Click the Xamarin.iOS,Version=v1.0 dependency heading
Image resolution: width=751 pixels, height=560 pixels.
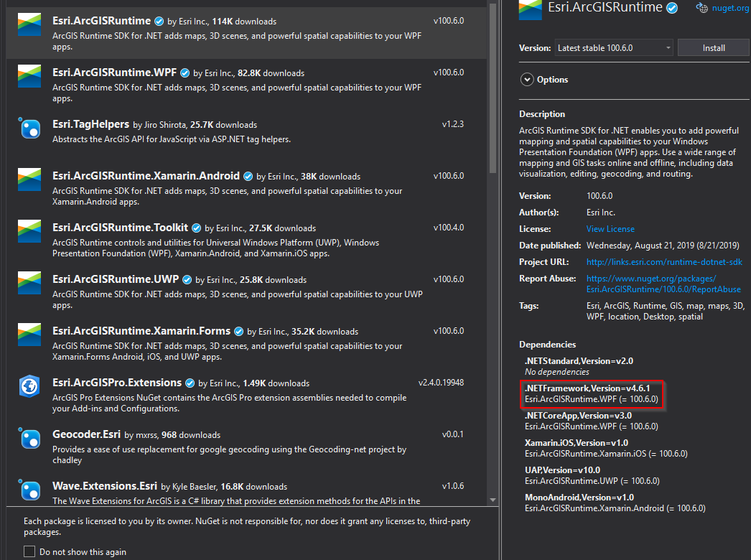click(577, 443)
